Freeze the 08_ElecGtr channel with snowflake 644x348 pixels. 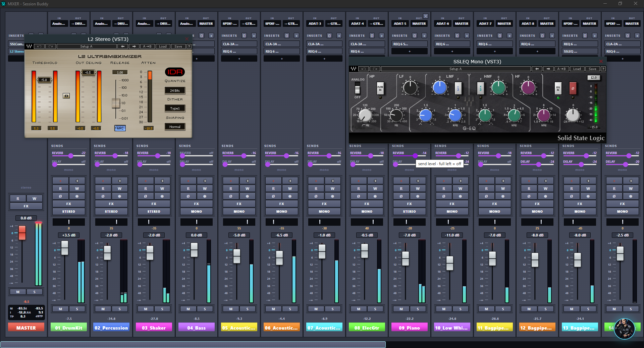coord(375,196)
